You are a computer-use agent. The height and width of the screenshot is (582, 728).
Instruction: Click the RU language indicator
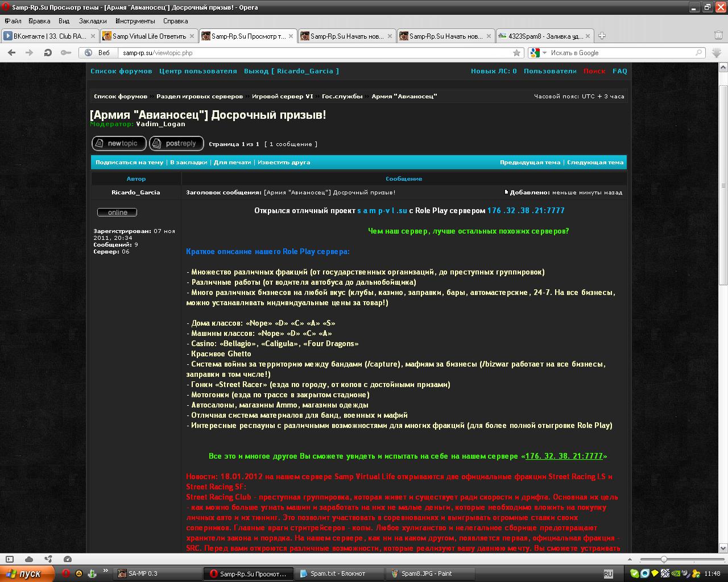tap(608, 574)
